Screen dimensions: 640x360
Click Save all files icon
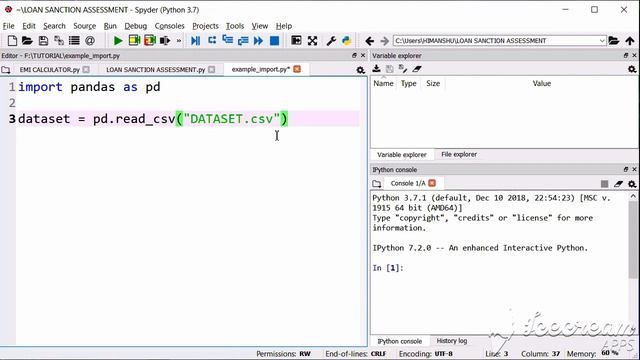pos(59,40)
